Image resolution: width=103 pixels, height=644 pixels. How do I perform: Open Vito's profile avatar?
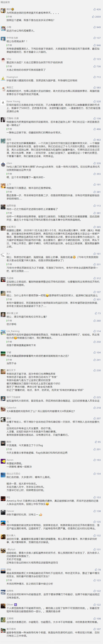pyautogui.click(x=3, y=60)
